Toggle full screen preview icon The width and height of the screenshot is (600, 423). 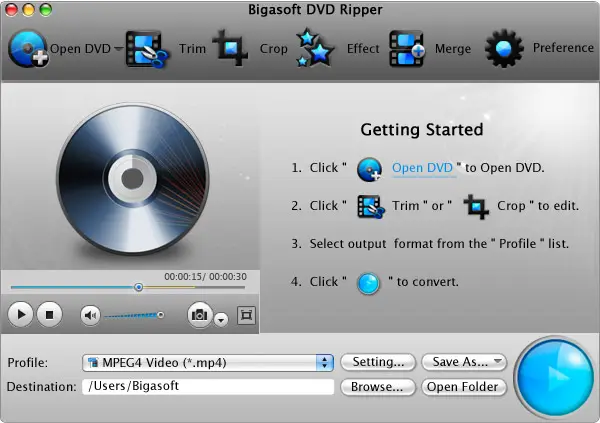click(x=246, y=315)
